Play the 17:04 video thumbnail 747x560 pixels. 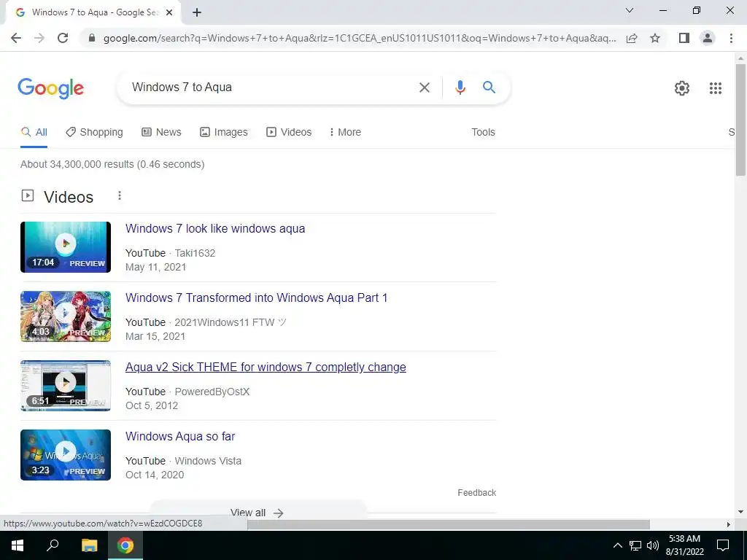click(x=66, y=247)
